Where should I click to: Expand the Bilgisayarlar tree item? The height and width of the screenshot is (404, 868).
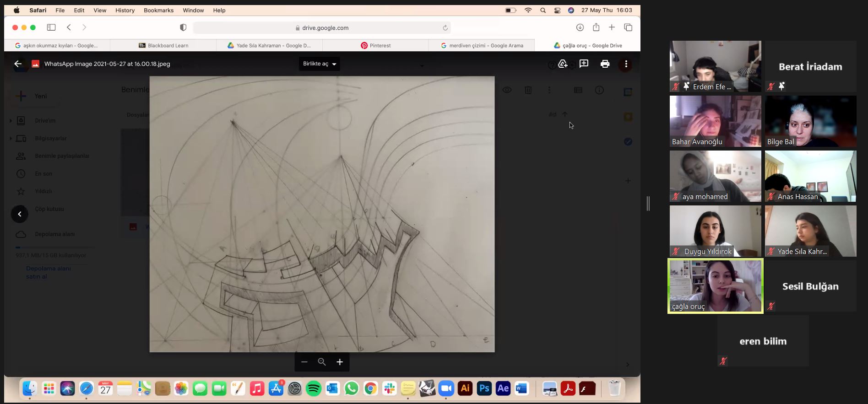pos(11,138)
